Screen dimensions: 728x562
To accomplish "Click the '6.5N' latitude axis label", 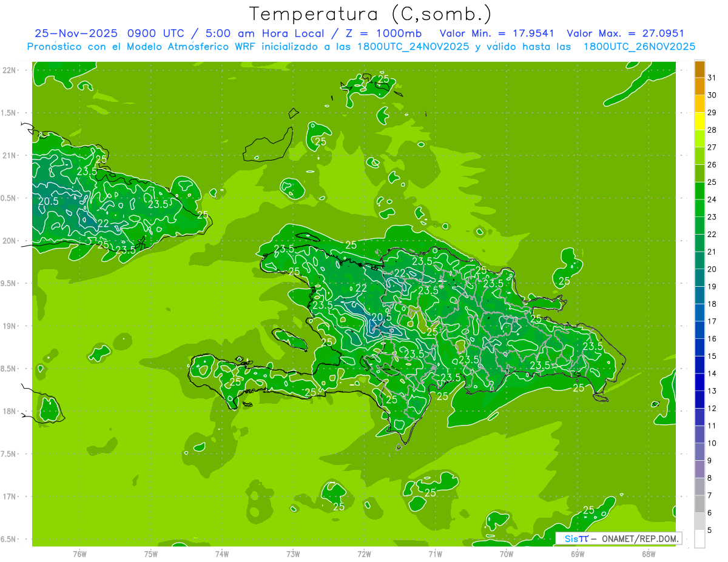I will click(x=9, y=539).
